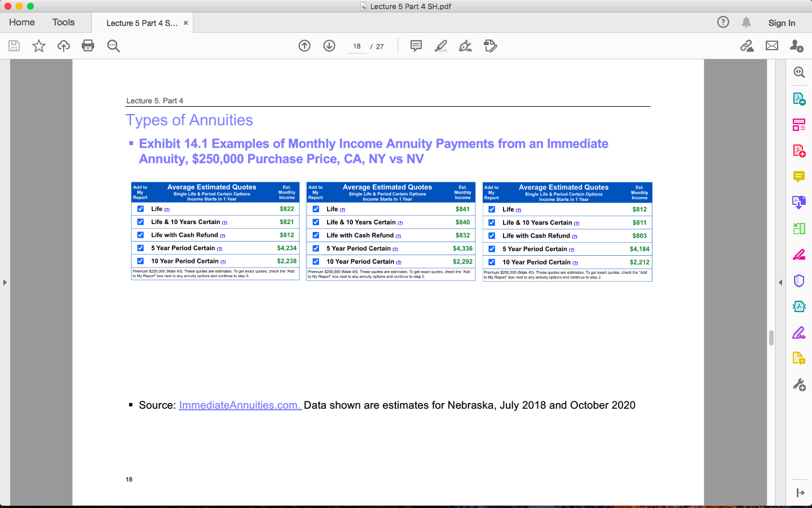Send file by email envelope icon
Image resolution: width=812 pixels, height=508 pixels.
click(x=772, y=46)
